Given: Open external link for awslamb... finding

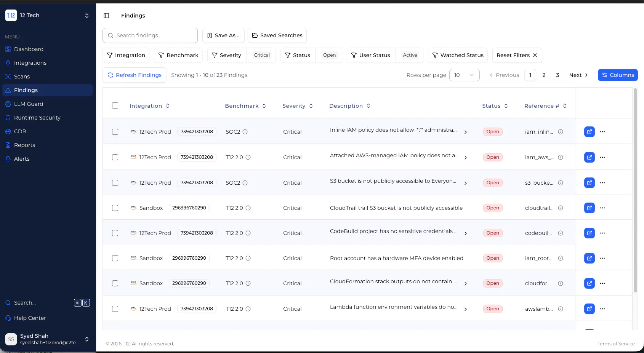Looking at the screenshot, I should click(589, 309).
